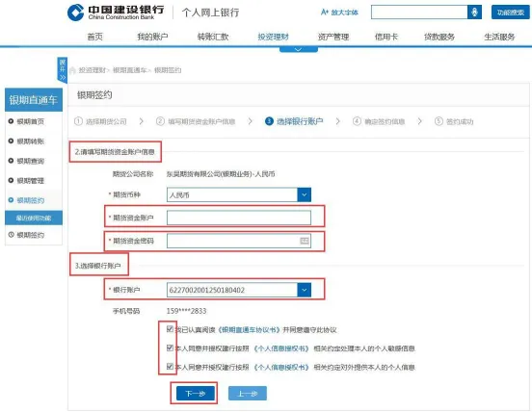
Task: Select 银期转账 in the sidebar
Action: [x=26, y=141]
